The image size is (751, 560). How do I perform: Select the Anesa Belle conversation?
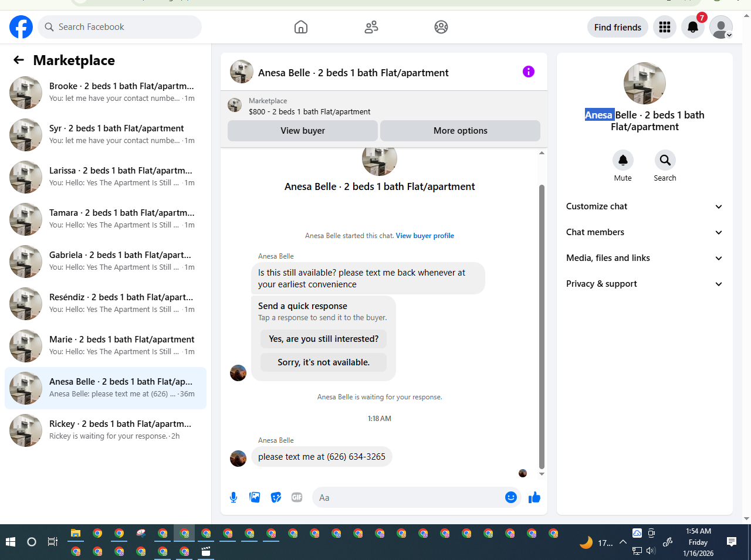[x=106, y=388]
